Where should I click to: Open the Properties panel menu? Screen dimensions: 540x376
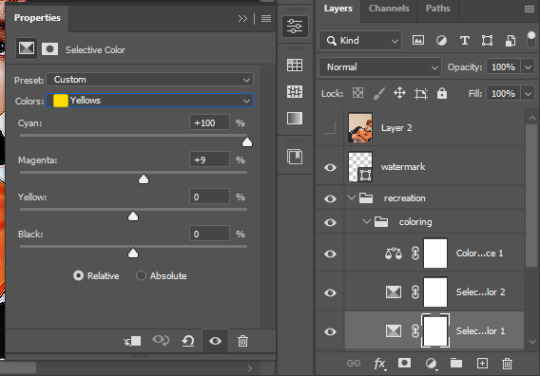[266, 19]
